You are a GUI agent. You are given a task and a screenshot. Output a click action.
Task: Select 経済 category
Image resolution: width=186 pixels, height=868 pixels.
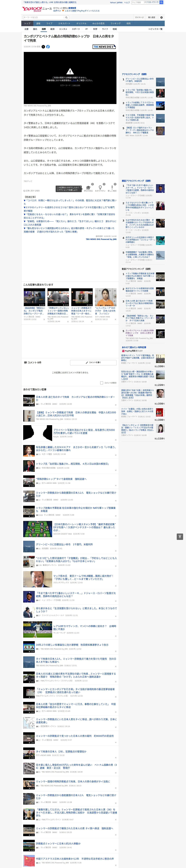pos(52,29)
